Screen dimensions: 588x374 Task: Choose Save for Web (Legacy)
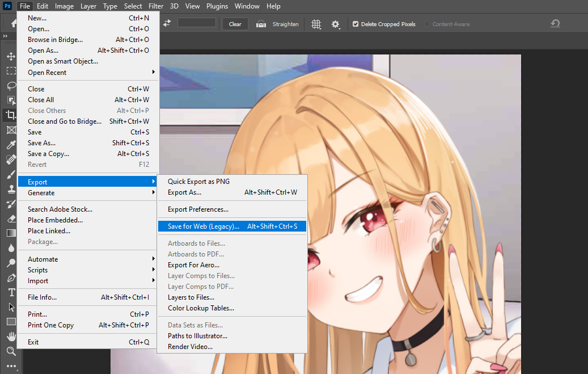tap(232, 226)
